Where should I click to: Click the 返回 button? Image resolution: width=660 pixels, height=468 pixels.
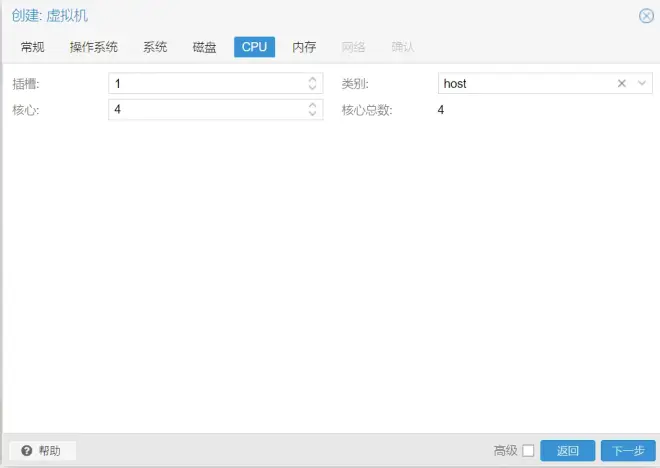(567, 451)
